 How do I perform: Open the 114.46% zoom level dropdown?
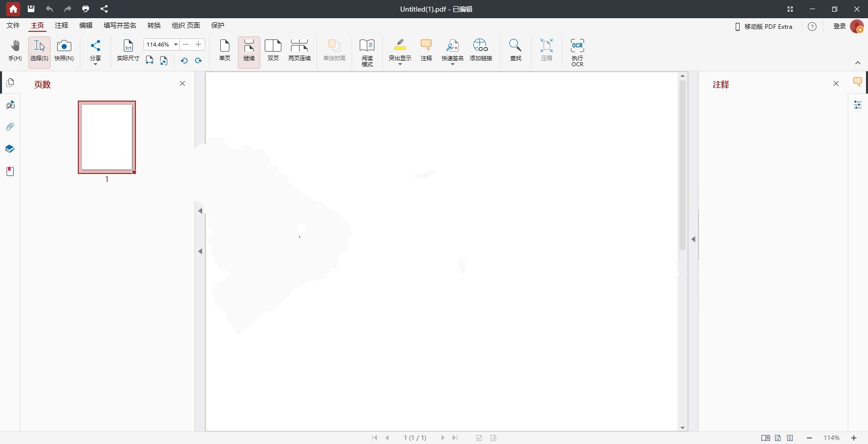tap(176, 45)
